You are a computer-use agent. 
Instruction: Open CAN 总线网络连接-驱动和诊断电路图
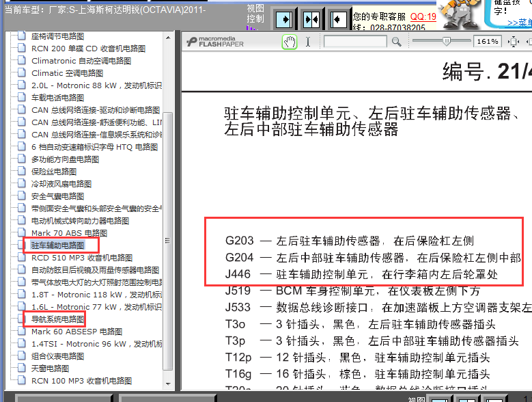tap(96, 110)
